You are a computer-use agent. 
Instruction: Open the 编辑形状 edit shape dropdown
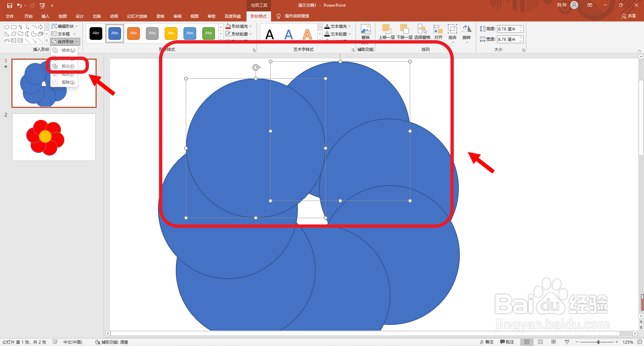pos(64,26)
